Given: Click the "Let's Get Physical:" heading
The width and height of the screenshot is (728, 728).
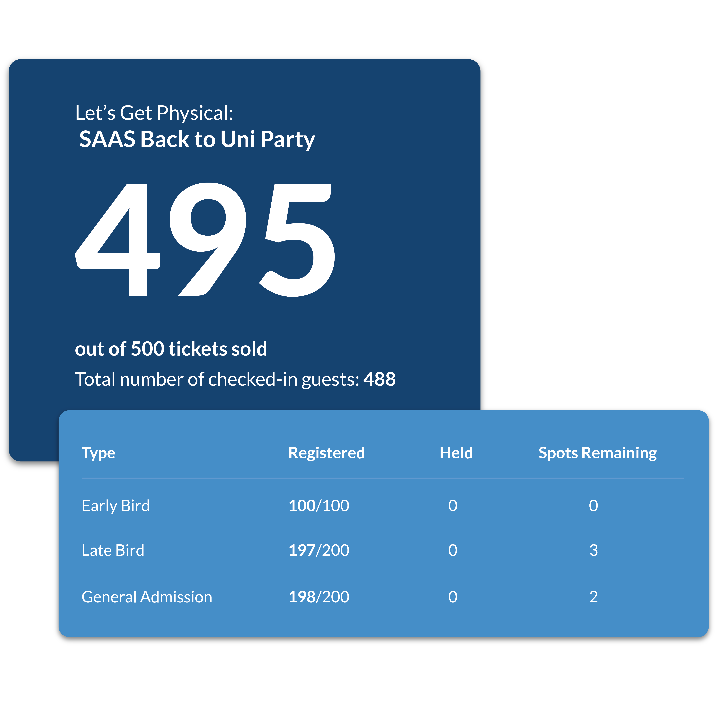Looking at the screenshot, I should point(154,113).
